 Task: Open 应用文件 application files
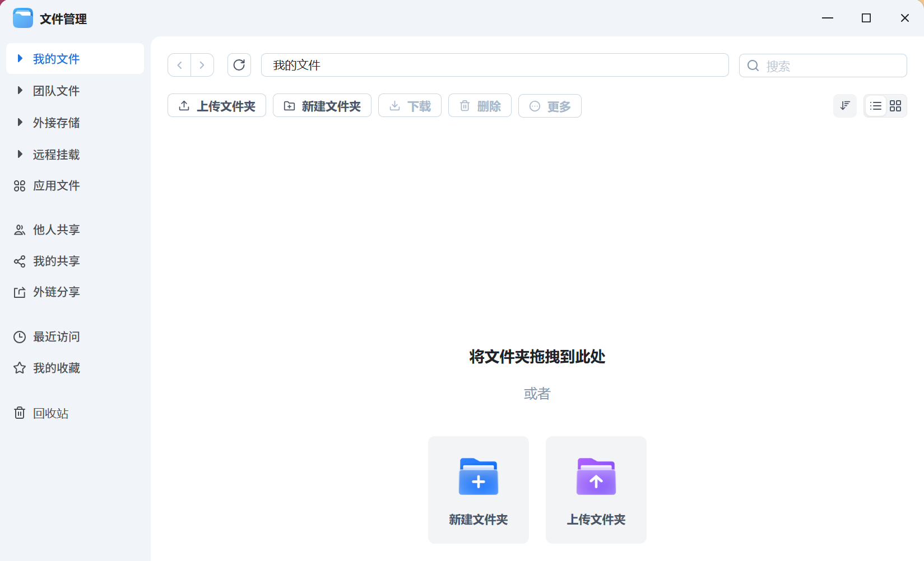(55, 185)
